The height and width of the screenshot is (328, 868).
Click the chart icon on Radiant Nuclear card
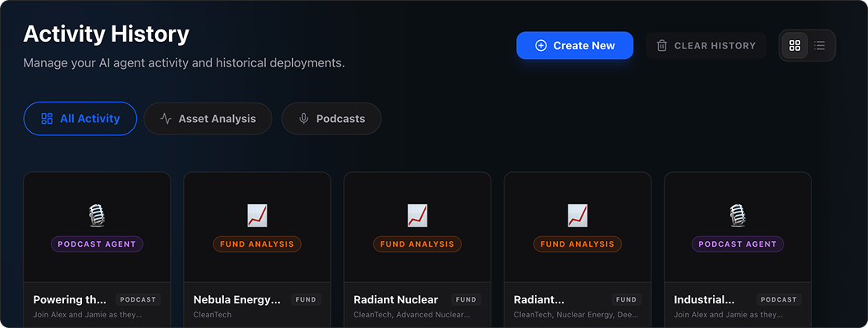click(418, 215)
